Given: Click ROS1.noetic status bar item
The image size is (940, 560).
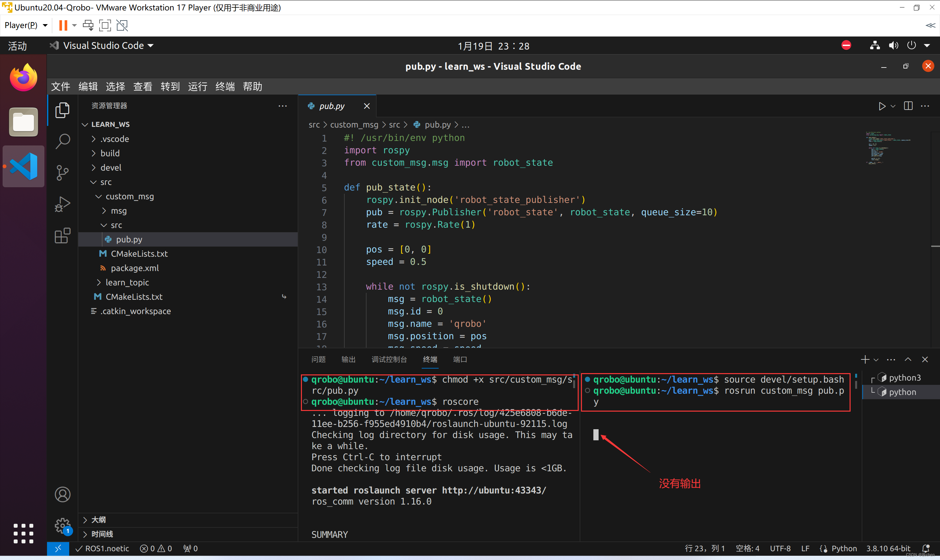Looking at the screenshot, I should click(x=102, y=549).
